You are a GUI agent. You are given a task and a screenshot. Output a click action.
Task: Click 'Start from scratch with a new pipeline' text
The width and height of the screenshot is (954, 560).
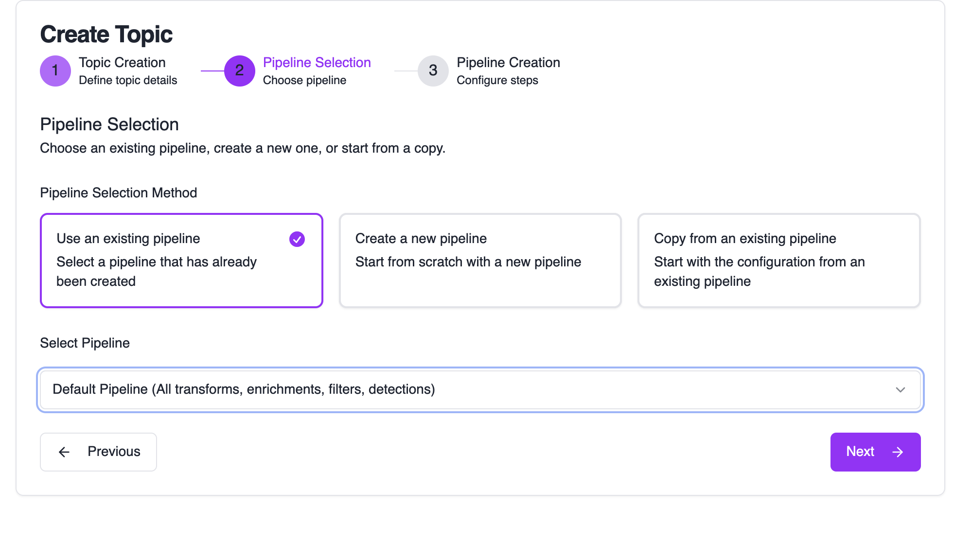(468, 262)
